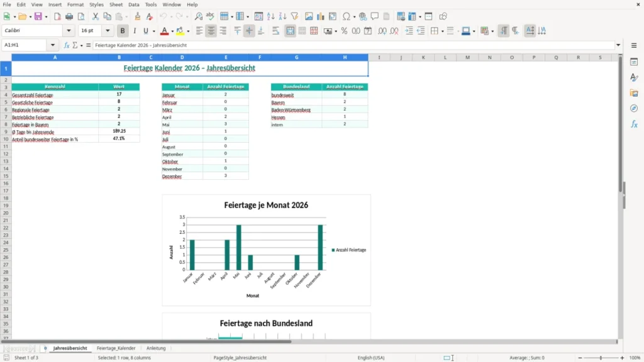Open print preview
Viewport: 644px width, 362px height.
tap(81, 16)
